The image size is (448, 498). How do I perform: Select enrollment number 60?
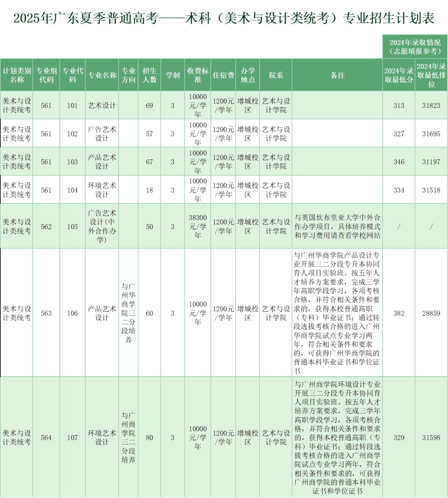tap(149, 313)
